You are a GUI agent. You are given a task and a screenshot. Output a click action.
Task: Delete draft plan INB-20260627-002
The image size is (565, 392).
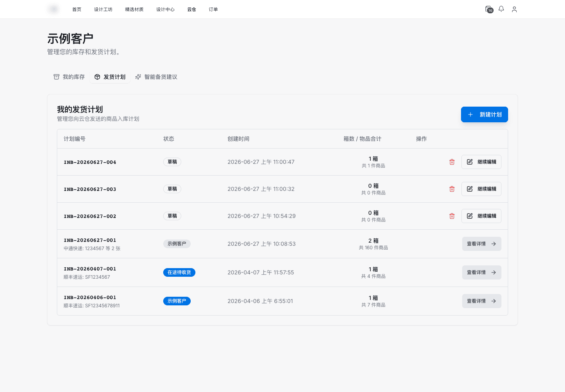[452, 216]
